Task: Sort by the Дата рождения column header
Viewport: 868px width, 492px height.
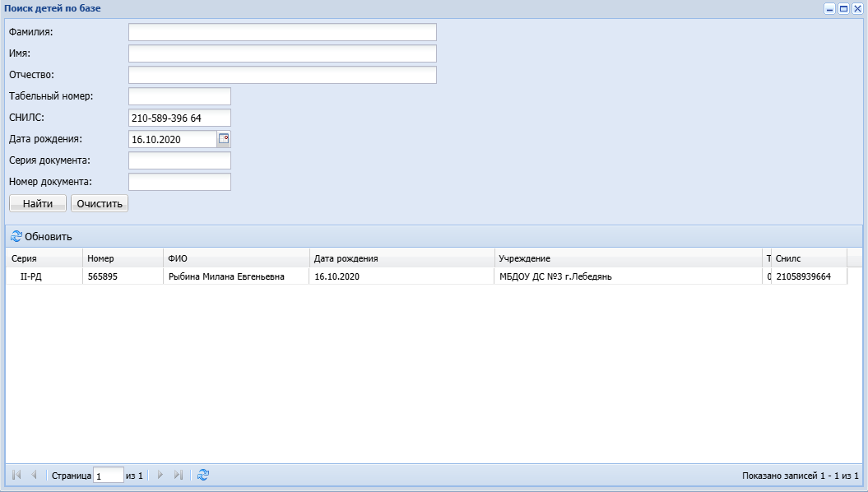Action: [402, 258]
